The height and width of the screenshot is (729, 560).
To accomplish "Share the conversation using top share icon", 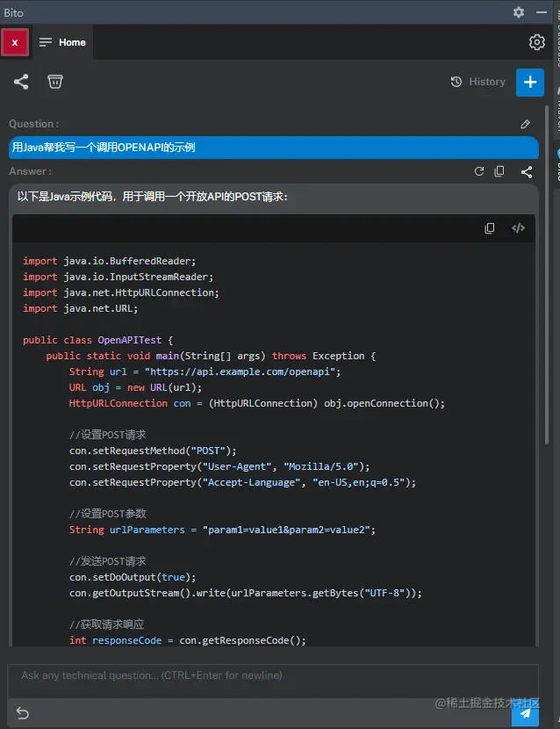I will (21, 82).
